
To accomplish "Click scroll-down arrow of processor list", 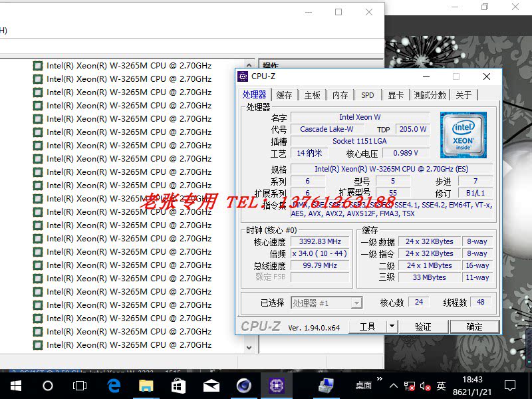I will pyautogui.click(x=249, y=347).
